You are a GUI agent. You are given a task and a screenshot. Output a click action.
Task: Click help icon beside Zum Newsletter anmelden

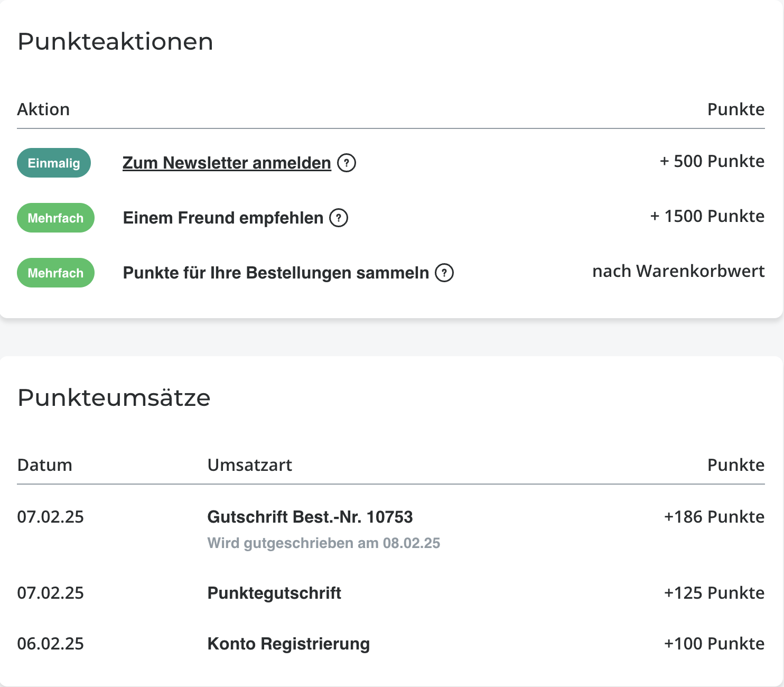tap(347, 163)
